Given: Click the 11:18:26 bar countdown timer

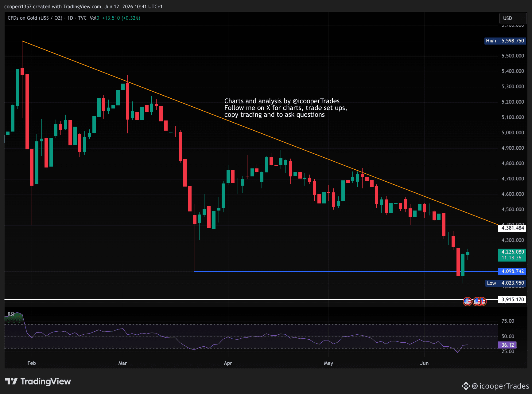Looking at the screenshot, I should (512, 258).
